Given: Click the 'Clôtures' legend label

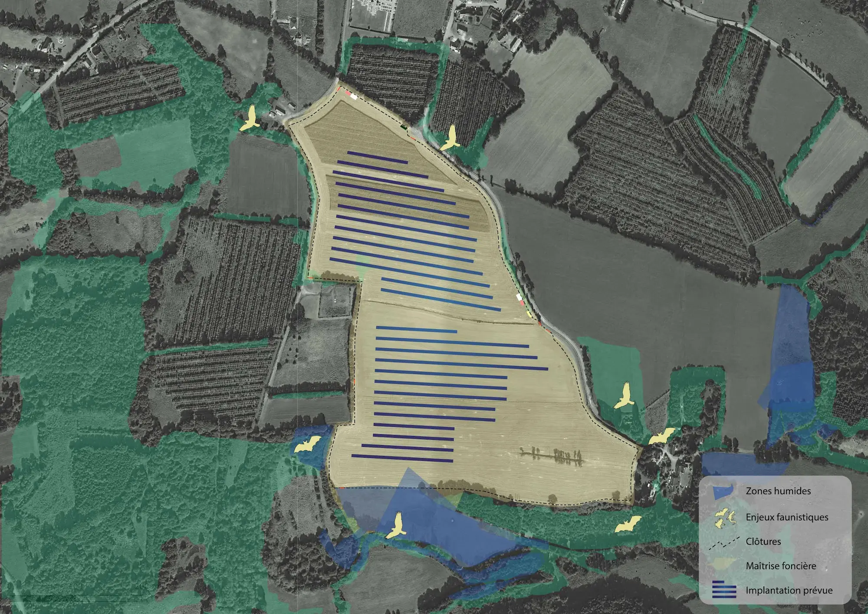Looking at the screenshot, I should (x=763, y=541).
